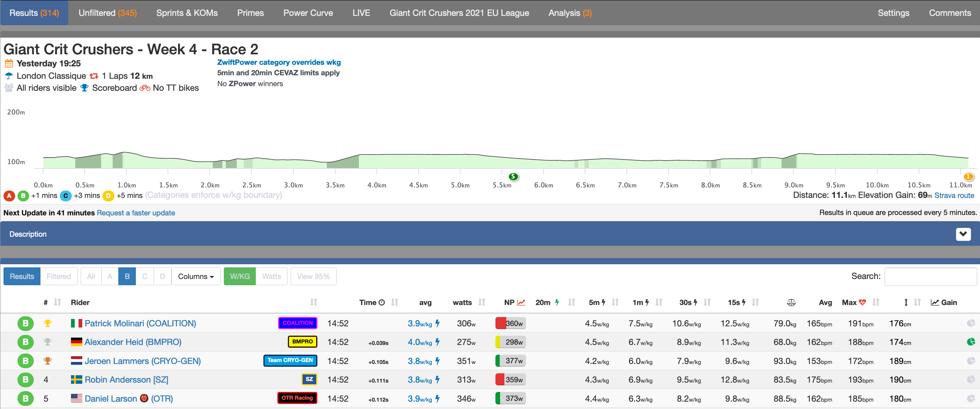Viewport: 980px width, 409px height.
Task: Click Request a faster update link
Action: pos(136,213)
